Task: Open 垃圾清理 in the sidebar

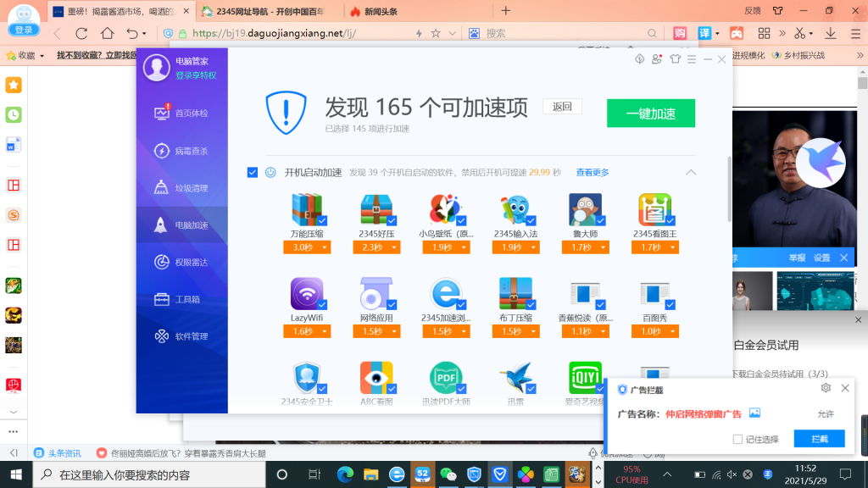Action: click(181, 187)
